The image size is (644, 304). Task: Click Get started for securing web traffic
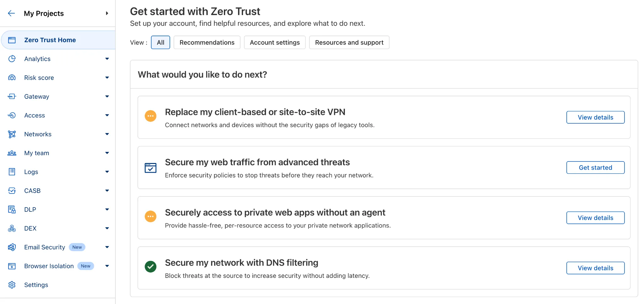click(595, 167)
